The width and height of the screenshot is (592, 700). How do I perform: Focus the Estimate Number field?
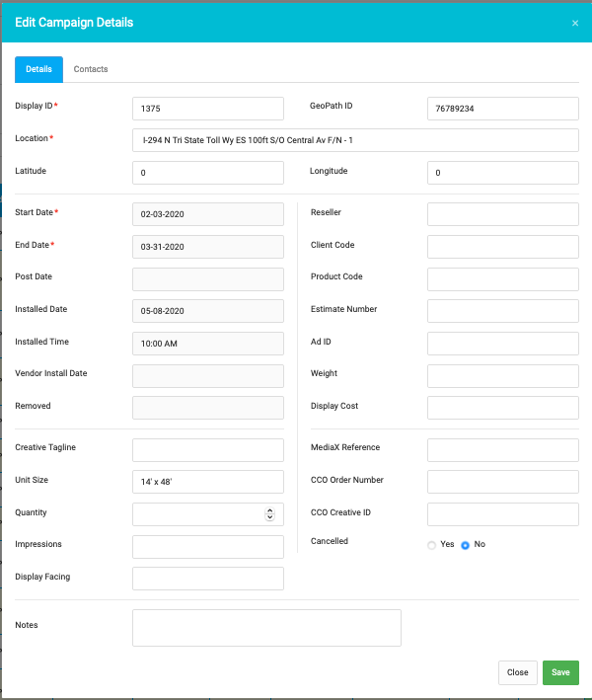tap(503, 311)
